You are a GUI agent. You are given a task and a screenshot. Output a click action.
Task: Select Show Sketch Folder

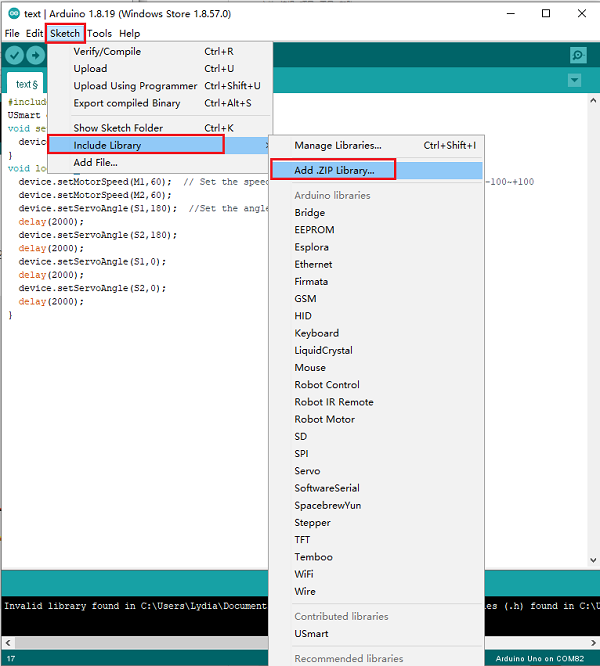[160, 128]
